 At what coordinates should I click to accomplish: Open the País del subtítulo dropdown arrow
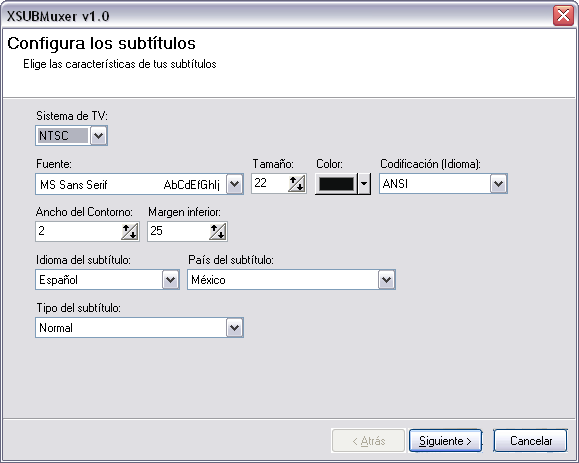click(387, 279)
